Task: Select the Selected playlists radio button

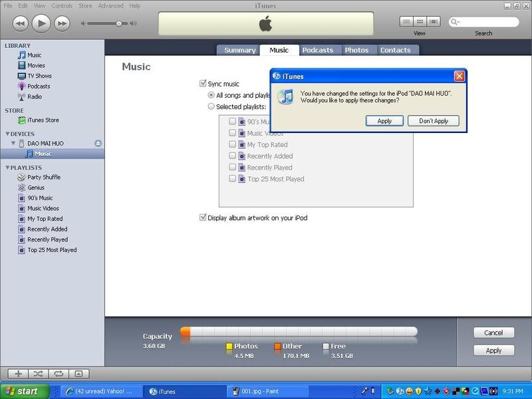Action: (211, 106)
